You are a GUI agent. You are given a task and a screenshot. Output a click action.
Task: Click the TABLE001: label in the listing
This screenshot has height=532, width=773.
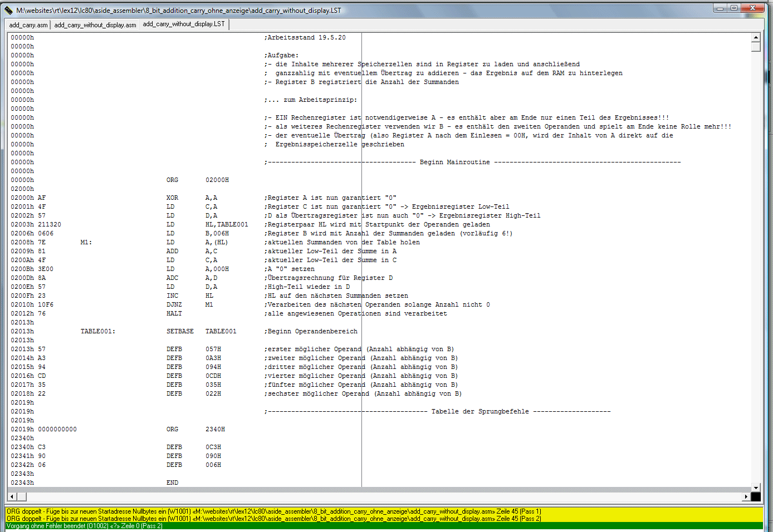97,331
